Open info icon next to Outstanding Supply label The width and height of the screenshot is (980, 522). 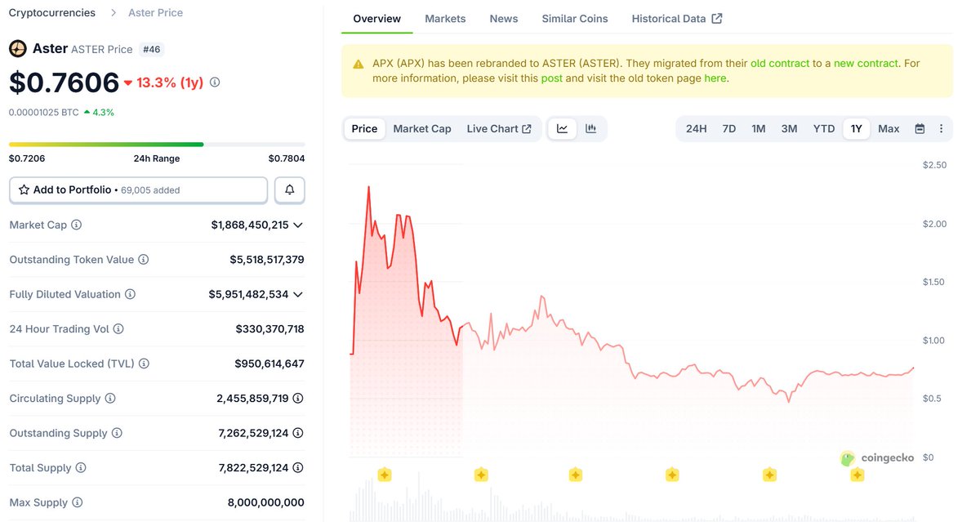click(117, 433)
